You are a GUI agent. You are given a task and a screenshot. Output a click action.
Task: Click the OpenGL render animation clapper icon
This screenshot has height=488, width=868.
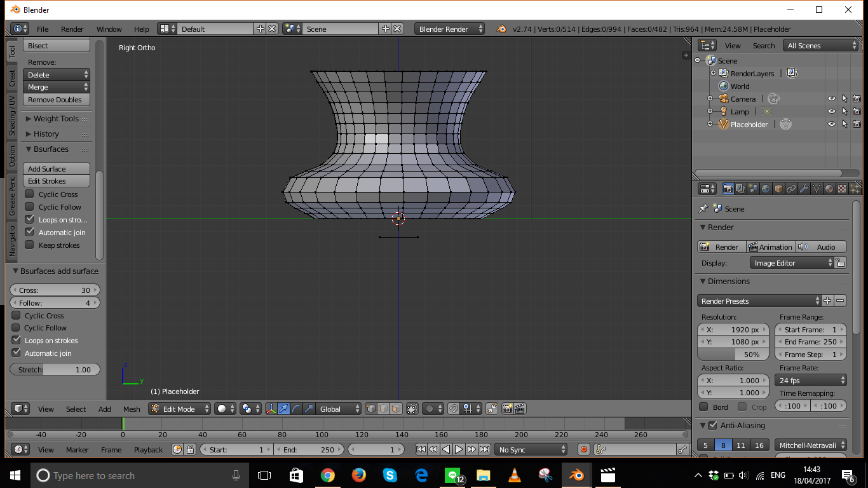pos(520,409)
